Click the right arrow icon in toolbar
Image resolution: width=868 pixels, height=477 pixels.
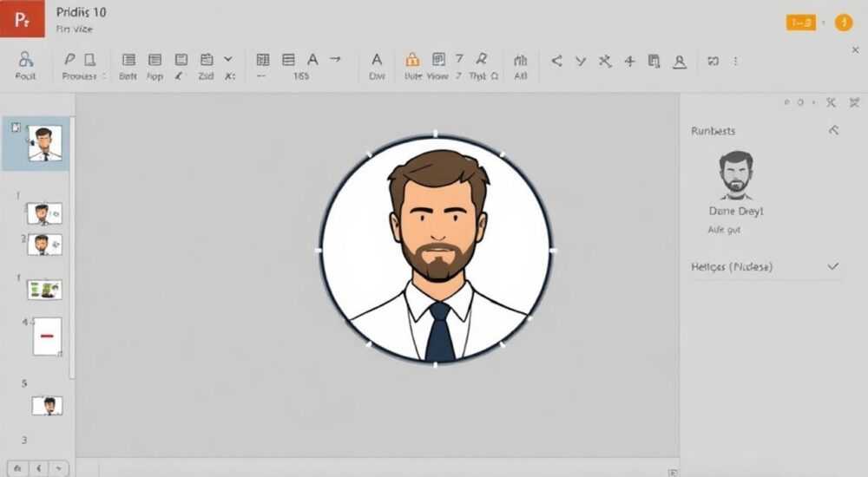tap(335, 59)
